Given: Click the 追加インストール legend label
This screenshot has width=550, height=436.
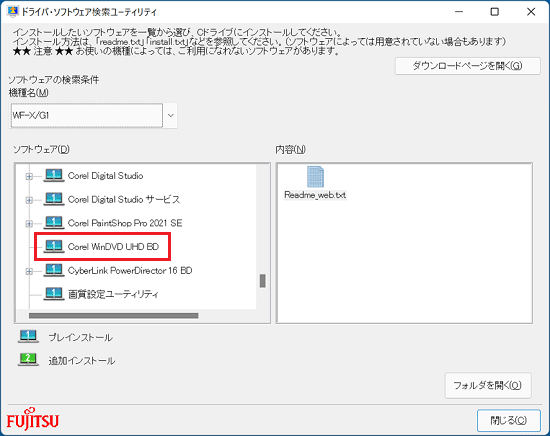Looking at the screenshot, I should tap(82, 361).
